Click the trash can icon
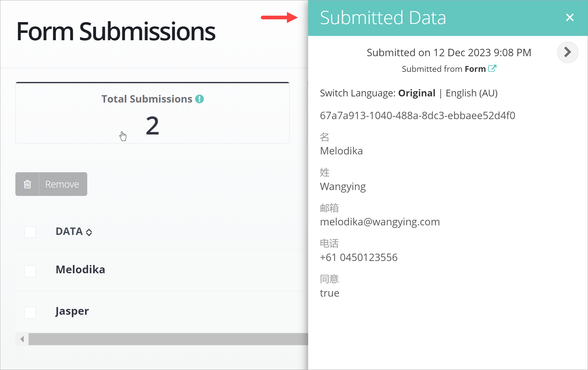This screenshot has height=370, width=588. click(27, 184)
